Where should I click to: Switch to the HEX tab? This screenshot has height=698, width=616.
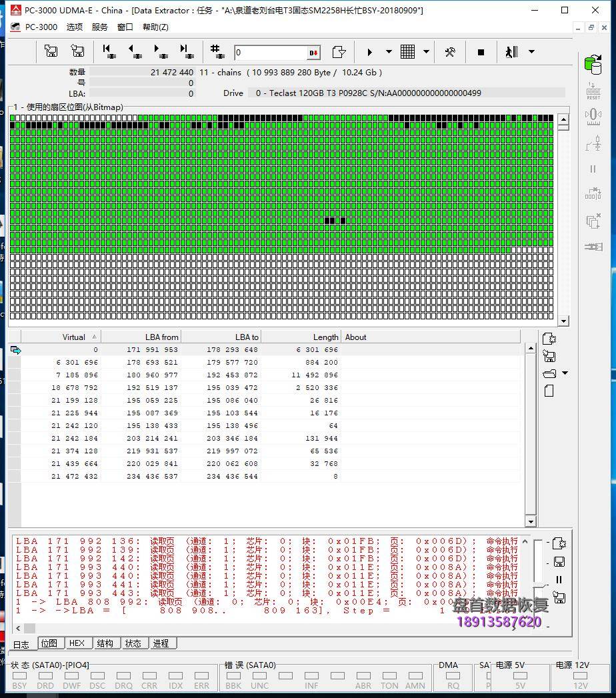[77, 643]
